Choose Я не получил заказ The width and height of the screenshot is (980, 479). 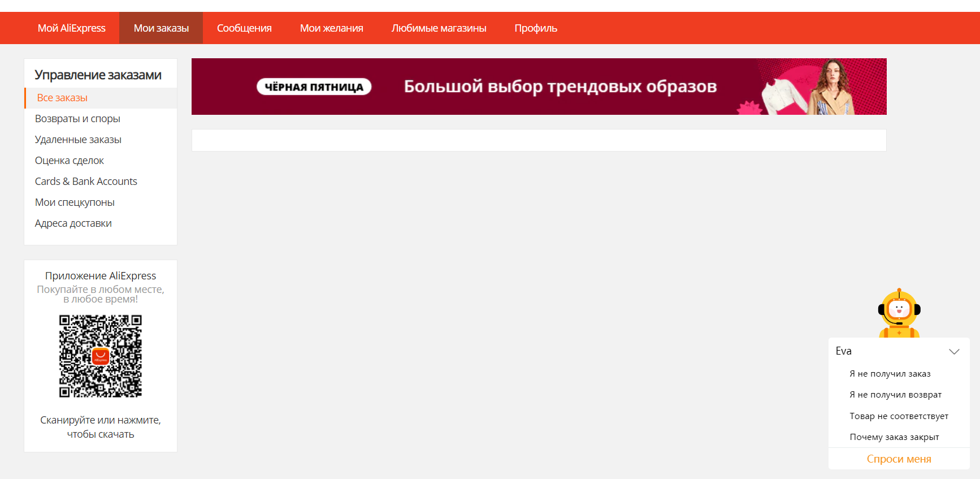[890, 374]
